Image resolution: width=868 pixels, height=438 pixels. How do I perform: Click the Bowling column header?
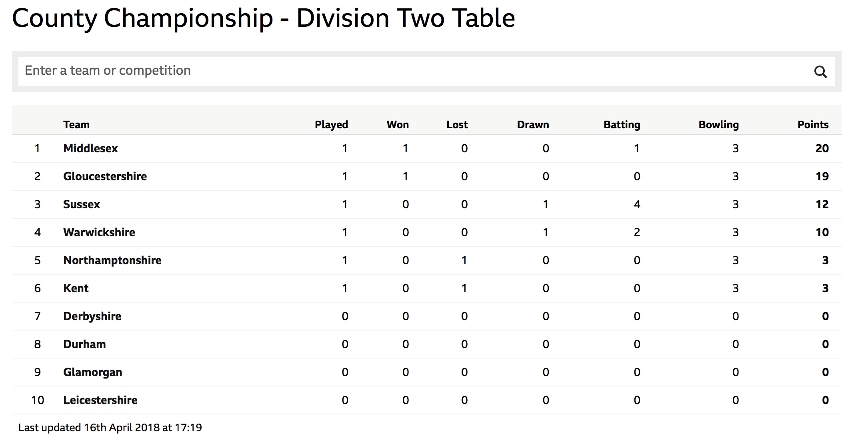point(718,125)
